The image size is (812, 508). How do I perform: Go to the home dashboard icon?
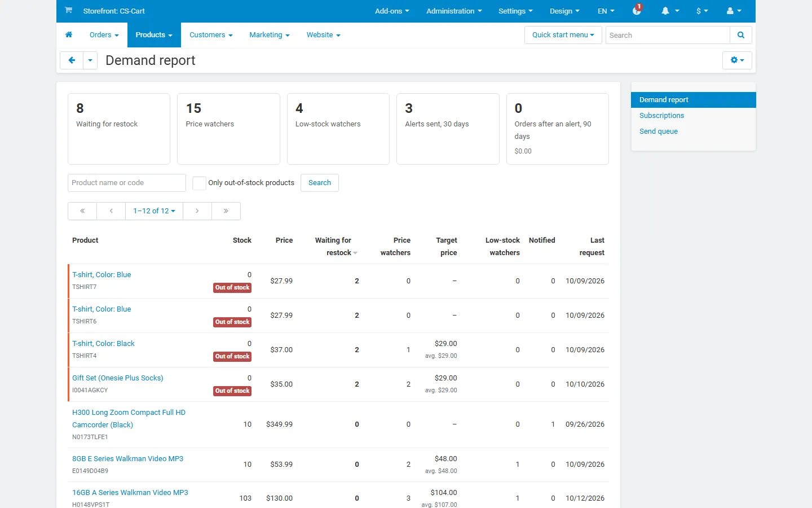69,35
